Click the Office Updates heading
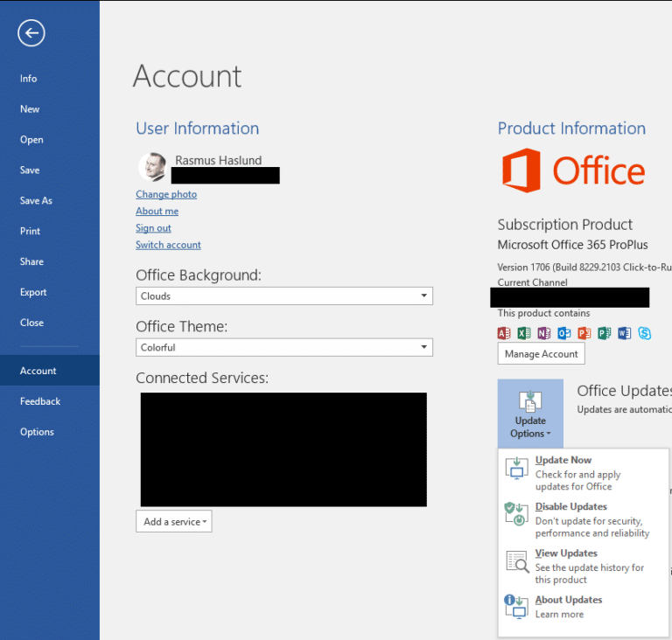This screenshot has width=672, height=640. click(624, 391)
